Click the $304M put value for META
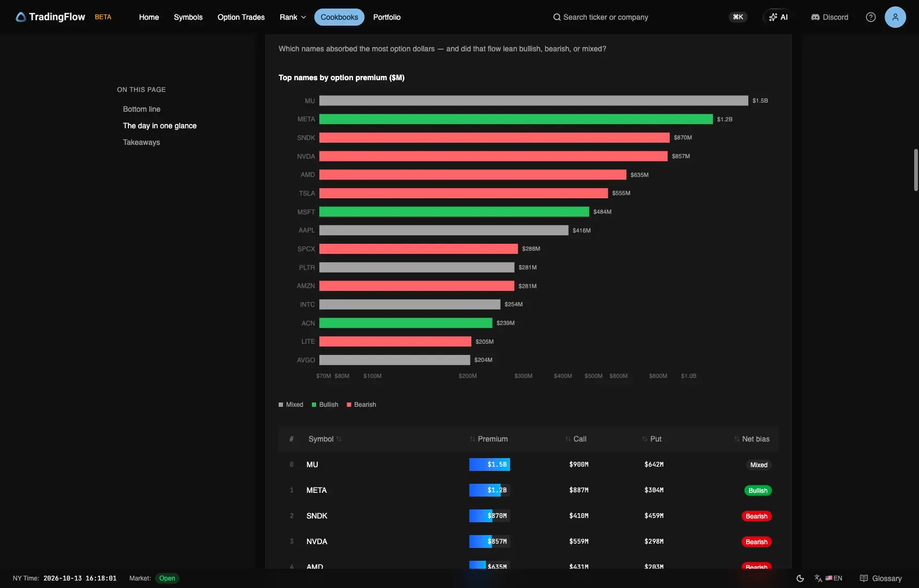The width and height of the screenshot is (919, 588). coord(654,490)
